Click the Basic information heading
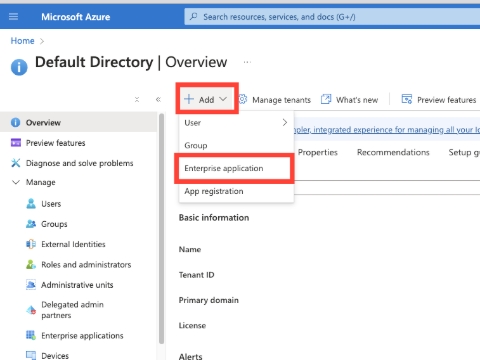Viewport: 480px width, 360px height. click(214, 218)
